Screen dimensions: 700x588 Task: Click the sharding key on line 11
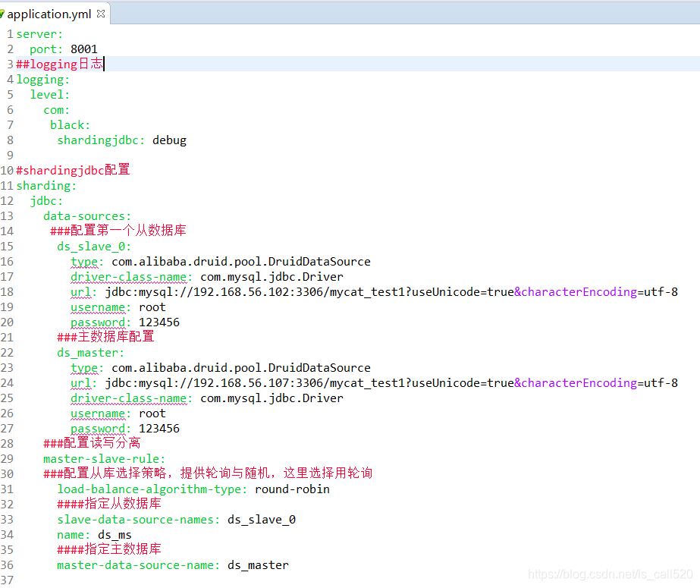42,185
